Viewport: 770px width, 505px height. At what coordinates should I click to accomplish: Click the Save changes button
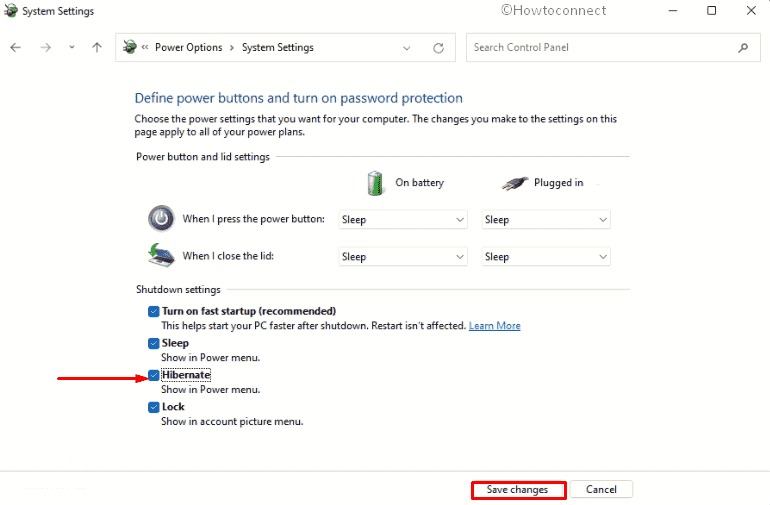click(517, 490)
